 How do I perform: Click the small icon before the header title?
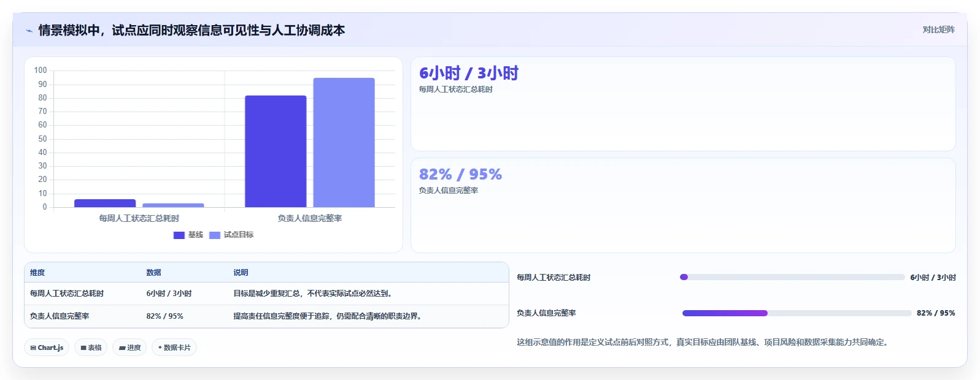[29, 31]
